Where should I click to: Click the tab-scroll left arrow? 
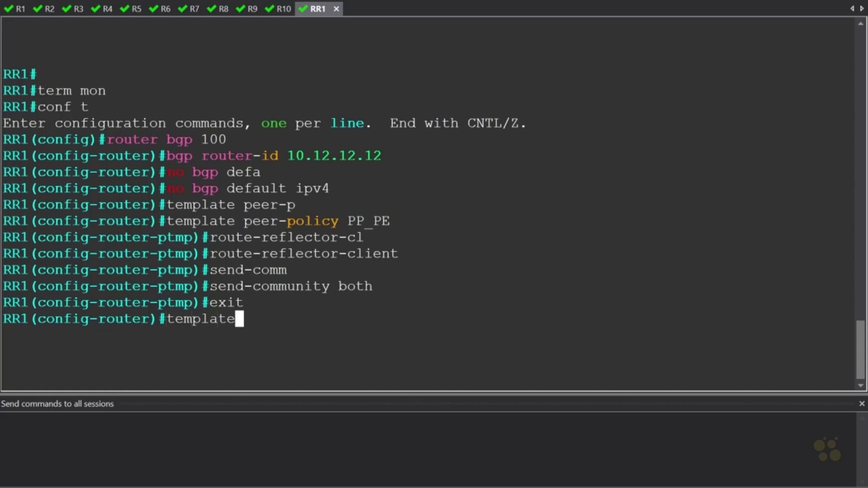pyautogui.click(x=852, y=9)
